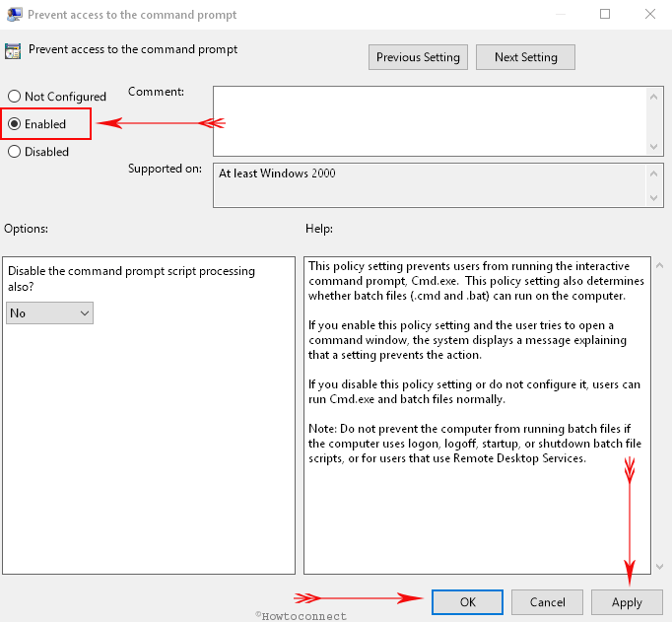Click the 'At least Windows 2000' text
672x622 pixels.
277,173
